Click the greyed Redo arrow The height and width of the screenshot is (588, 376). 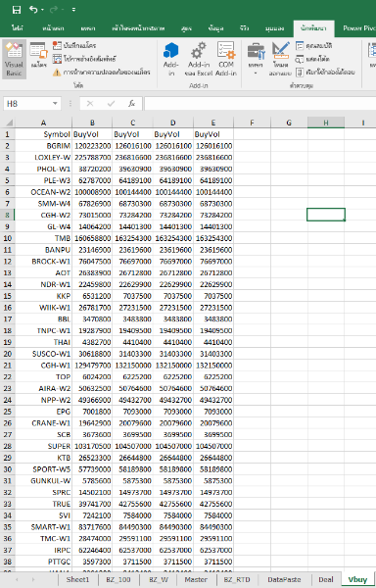point(54,10)
